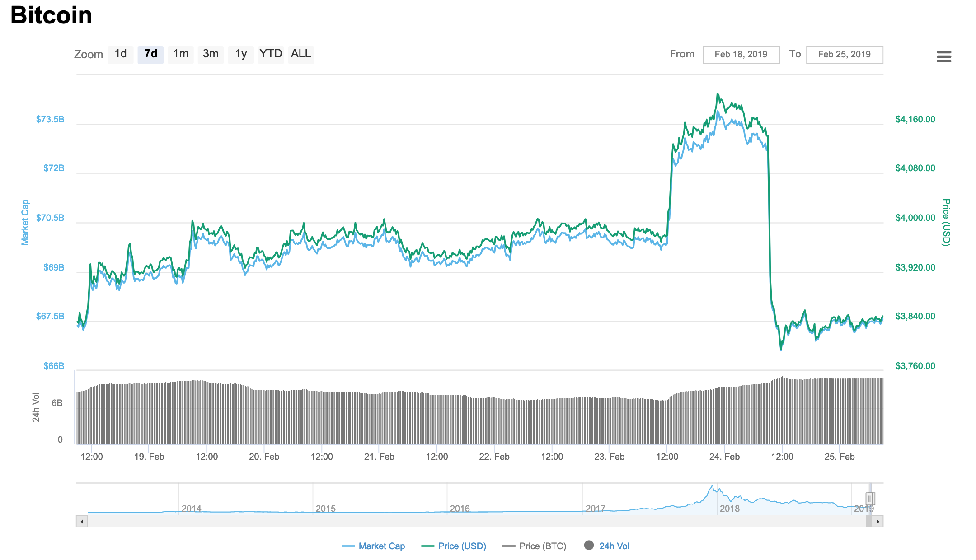The height and width of the screenshot is (560, 976).
Task: Click the $69B market cap label
Action: 54,267
